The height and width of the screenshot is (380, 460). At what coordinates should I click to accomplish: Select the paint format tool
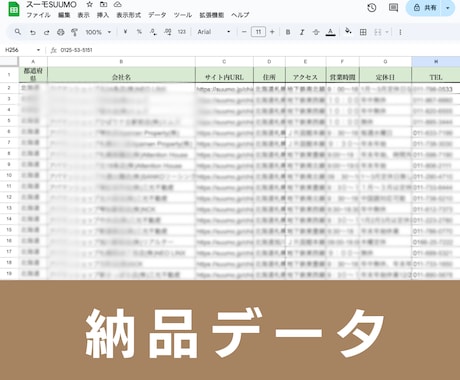pos(74,32)
